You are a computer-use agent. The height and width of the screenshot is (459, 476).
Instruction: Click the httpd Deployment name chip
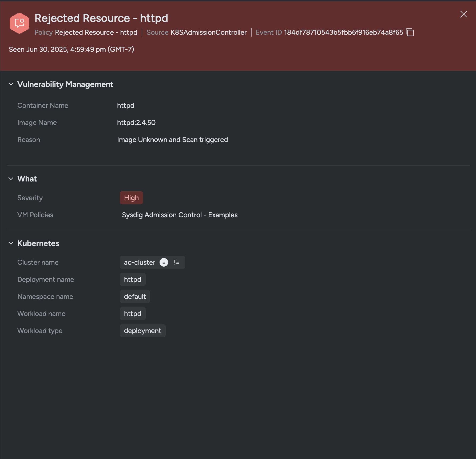[x=133, y=279]
